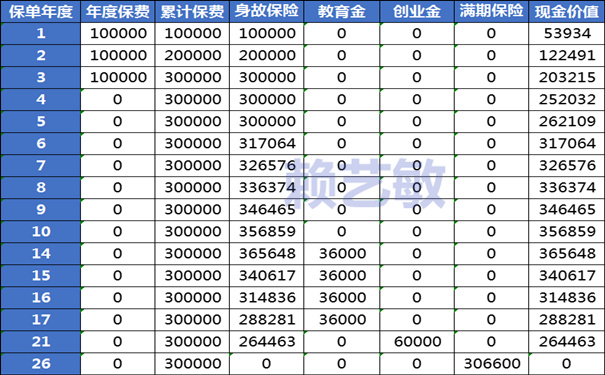Select the 身故保险 column header
Screen dimensions: 605x375
point(267,11)
